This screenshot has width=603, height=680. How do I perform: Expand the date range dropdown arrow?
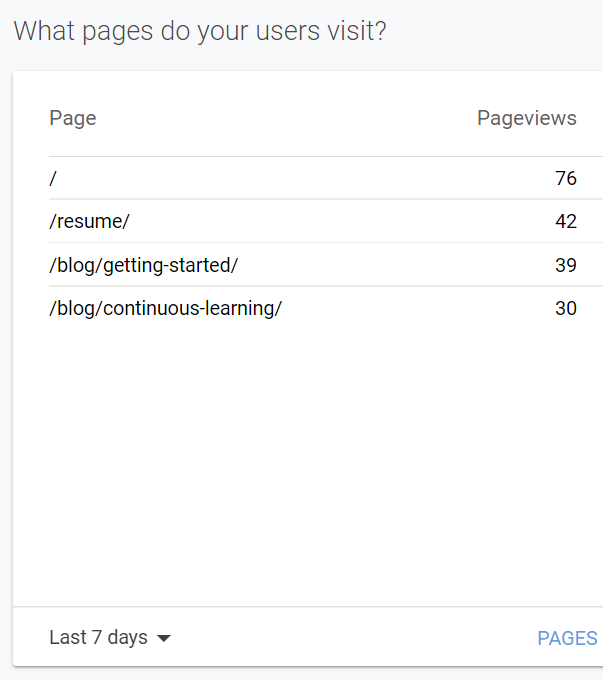click(164, 639)
